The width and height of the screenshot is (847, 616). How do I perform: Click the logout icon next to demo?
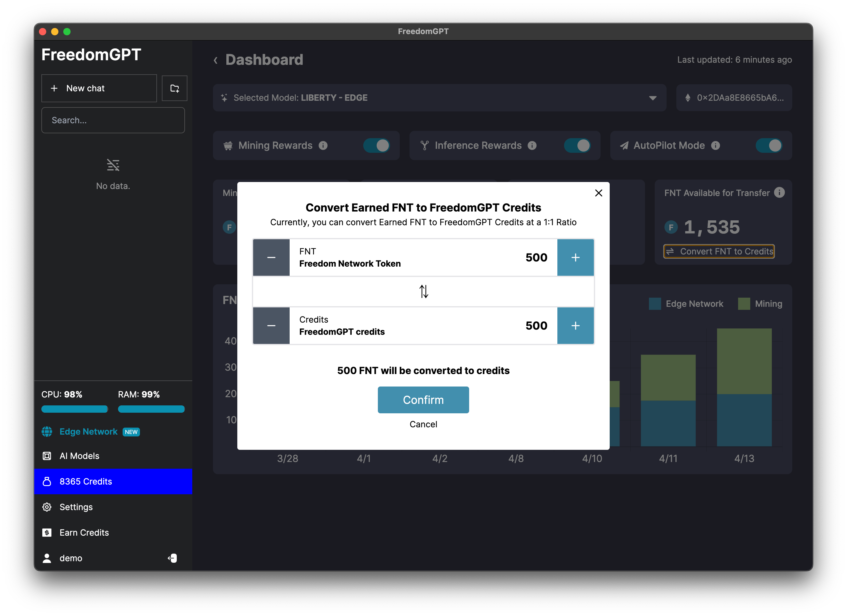[172, 558]
